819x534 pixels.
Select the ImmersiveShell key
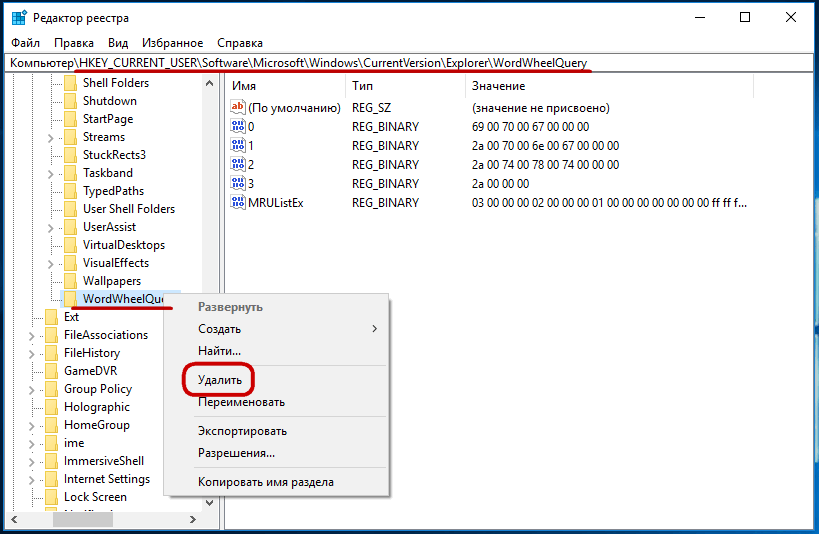pos(104,461)
